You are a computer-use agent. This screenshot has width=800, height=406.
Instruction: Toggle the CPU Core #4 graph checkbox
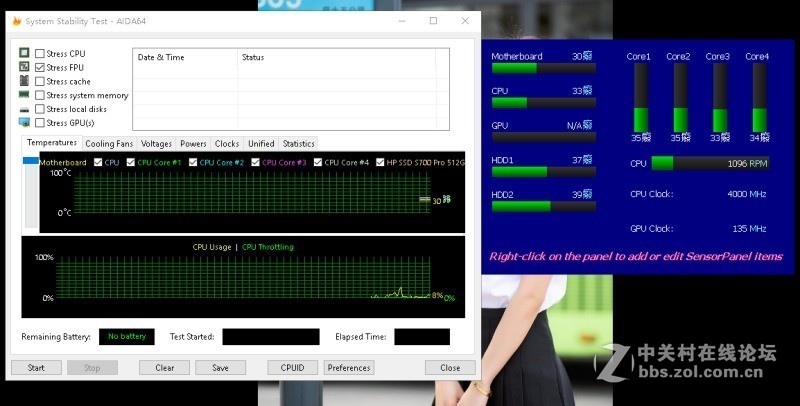pos(318,162)
